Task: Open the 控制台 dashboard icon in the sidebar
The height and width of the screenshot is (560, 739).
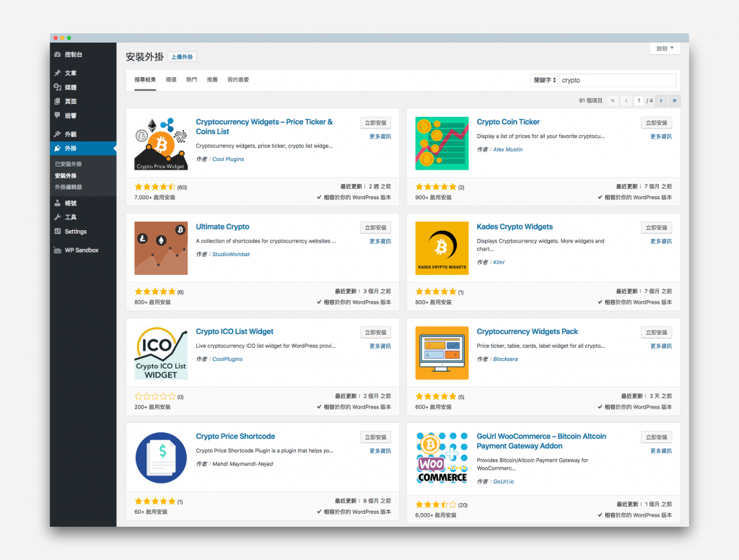Action: [x=58, y=54]
